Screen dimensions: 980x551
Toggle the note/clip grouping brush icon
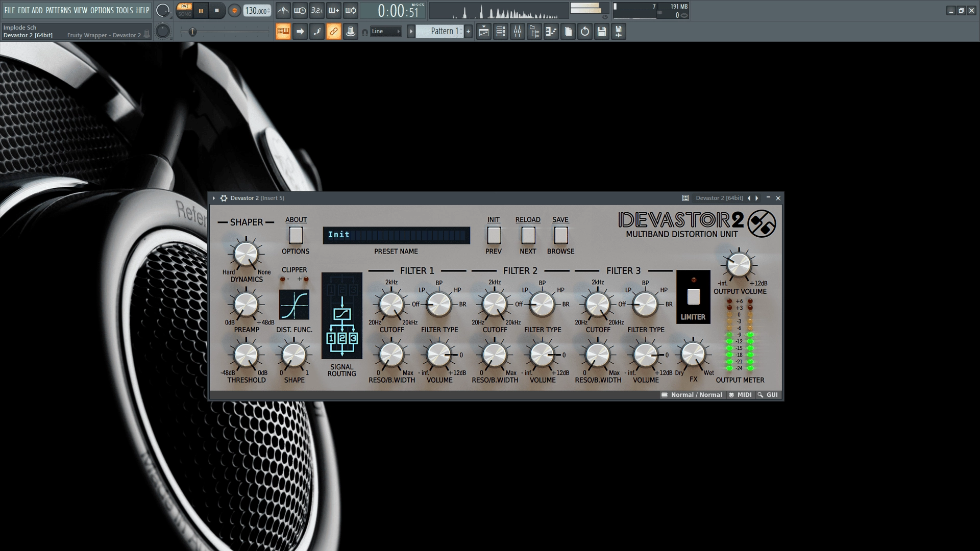click(x=317, y=32)
